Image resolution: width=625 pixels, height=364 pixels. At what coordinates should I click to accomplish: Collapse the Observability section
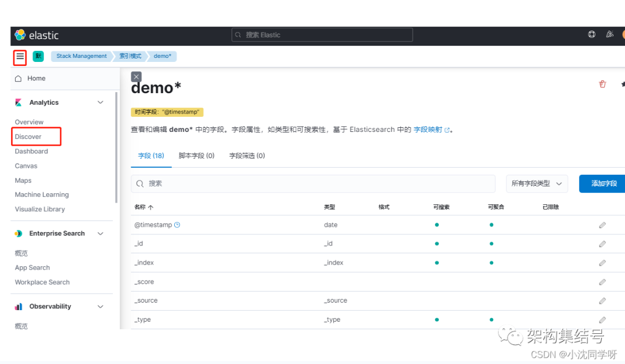100,307
